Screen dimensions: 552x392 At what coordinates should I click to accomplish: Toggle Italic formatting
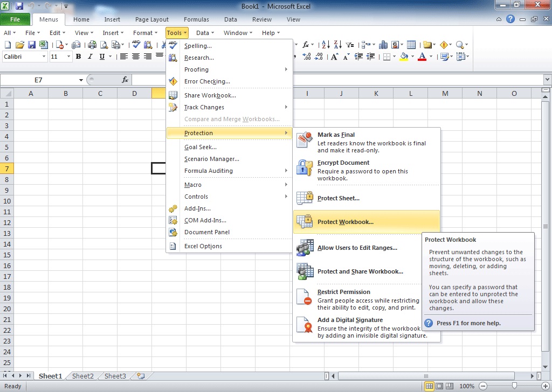89,57
